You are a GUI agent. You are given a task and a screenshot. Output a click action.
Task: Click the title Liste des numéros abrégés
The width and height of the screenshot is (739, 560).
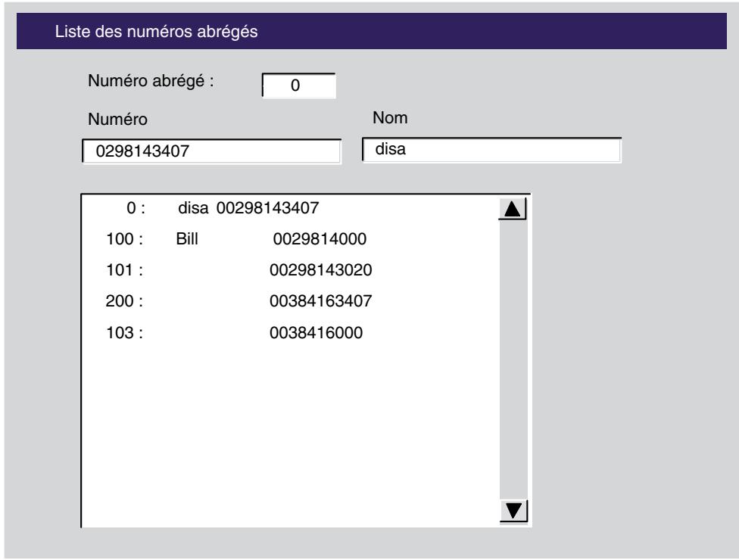coord(157,32)
